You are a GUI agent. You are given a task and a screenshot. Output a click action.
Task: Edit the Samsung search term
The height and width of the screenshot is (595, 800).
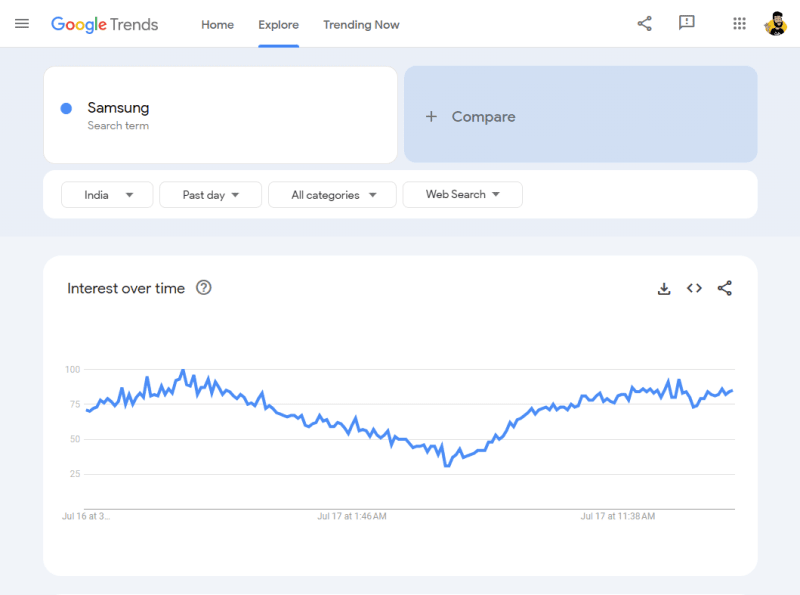pos(220,115)
